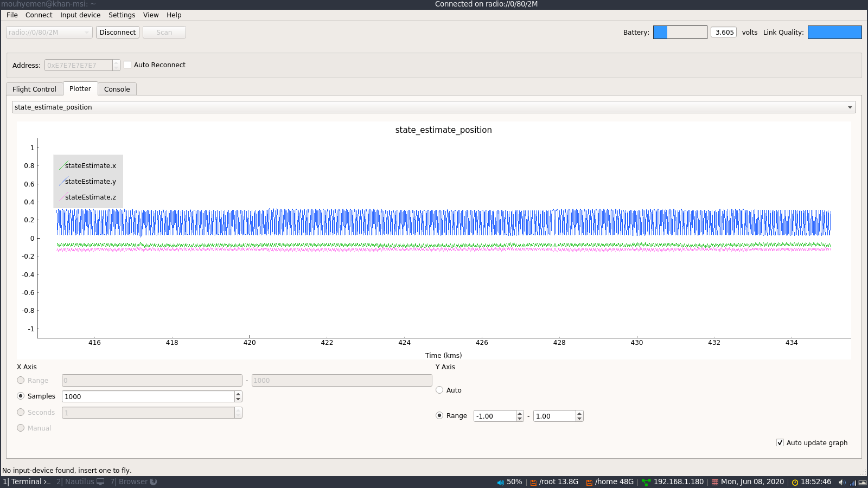
Task: Click the /home disk icon
Action: click(x=589, y=482)
